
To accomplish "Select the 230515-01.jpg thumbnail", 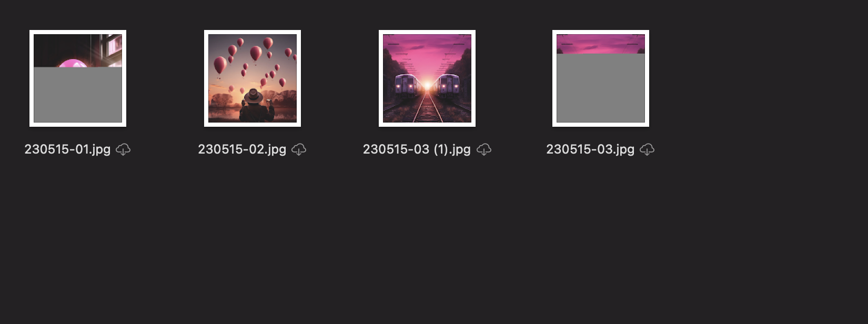I will click(x=78, y=78).
